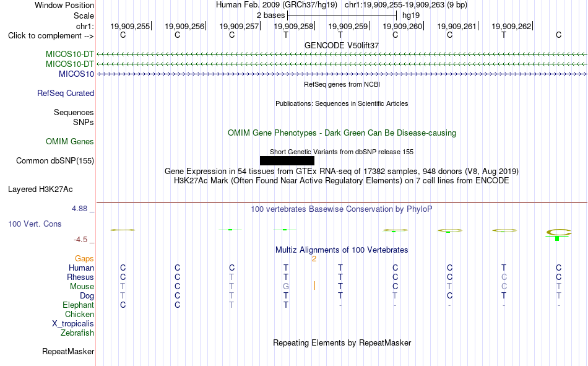Click the GTEx Gene Expression track title

point(342,171)
